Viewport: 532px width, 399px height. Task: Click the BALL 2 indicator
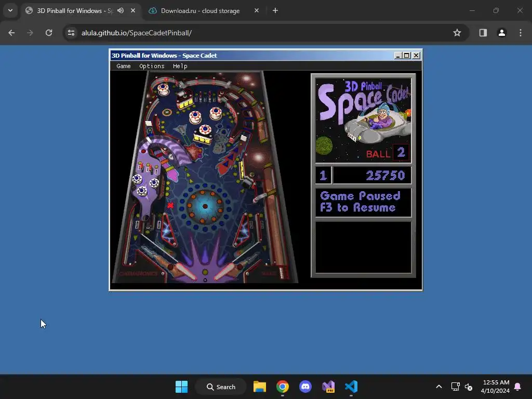point(387,153)
